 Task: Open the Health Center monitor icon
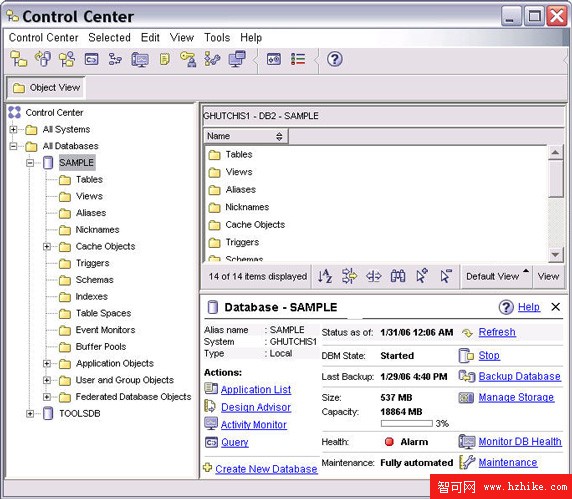pyautogui.click(x=140, y=59)
